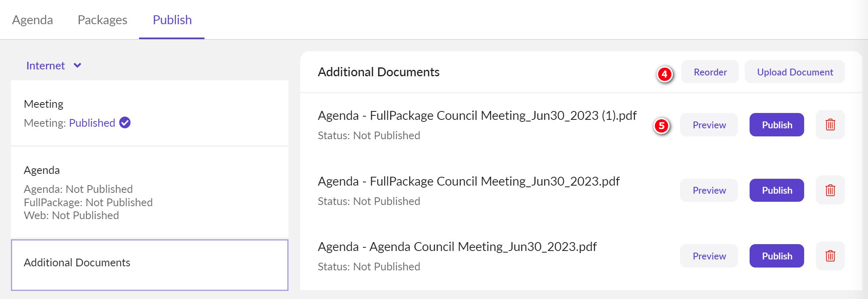
Task: Publish the Agenda - FullPackage Council Meeting_Jun30_2023.pdf
Action: click(776, 190)
